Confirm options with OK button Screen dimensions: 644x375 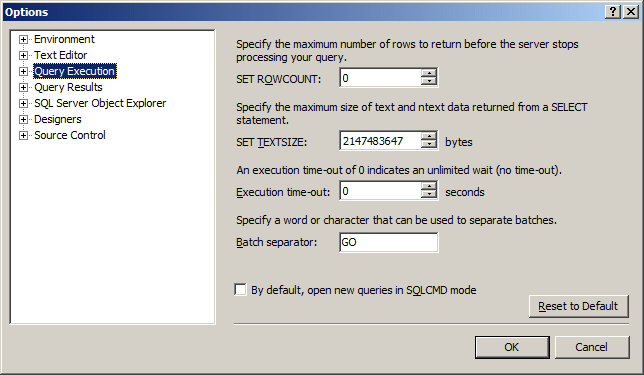pos(512,347)
